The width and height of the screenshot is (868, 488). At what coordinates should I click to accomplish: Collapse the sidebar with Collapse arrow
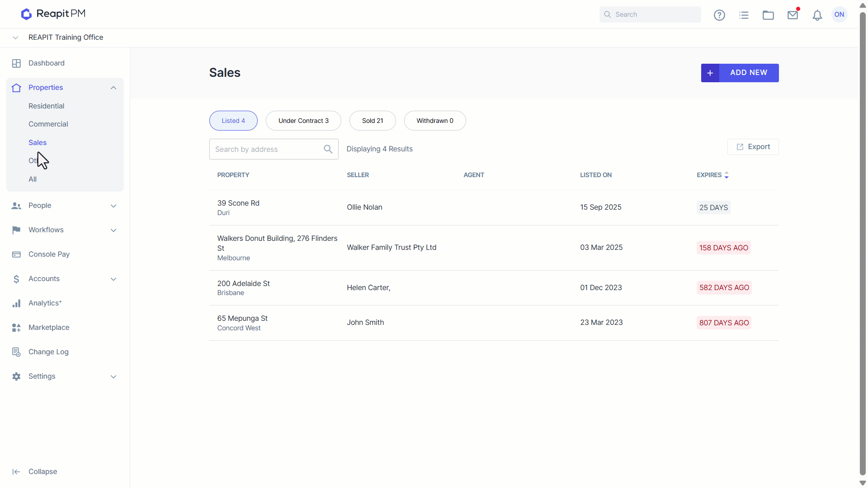coord(16,472)
